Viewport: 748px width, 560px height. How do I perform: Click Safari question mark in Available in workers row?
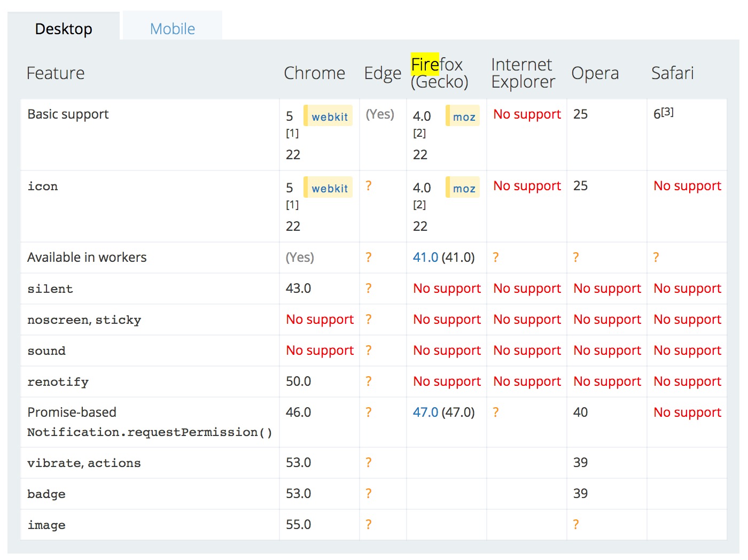point(656,257)
